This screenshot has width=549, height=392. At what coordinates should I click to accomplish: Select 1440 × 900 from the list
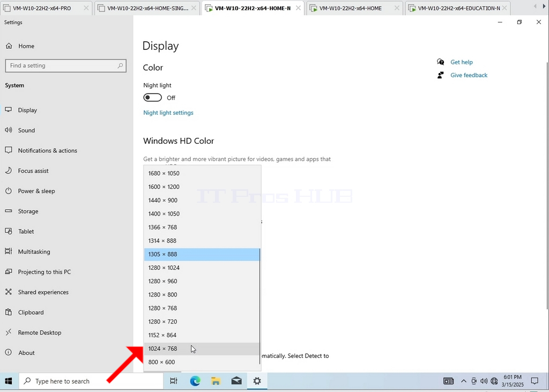(x=202, y=201)
